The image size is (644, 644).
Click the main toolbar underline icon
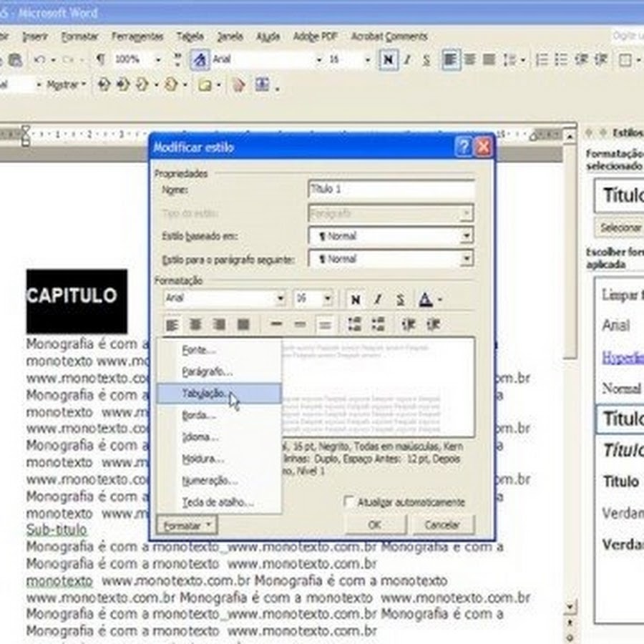pyautogui.click(x=426, y=60)
